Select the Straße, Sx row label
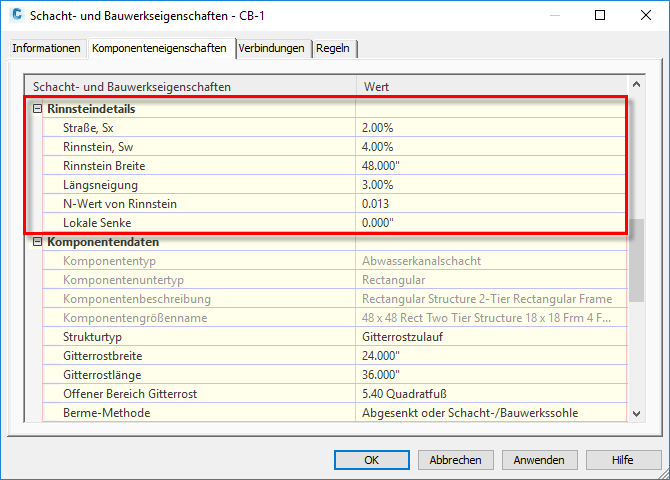670x480 pixels. [x=88, y=128]
